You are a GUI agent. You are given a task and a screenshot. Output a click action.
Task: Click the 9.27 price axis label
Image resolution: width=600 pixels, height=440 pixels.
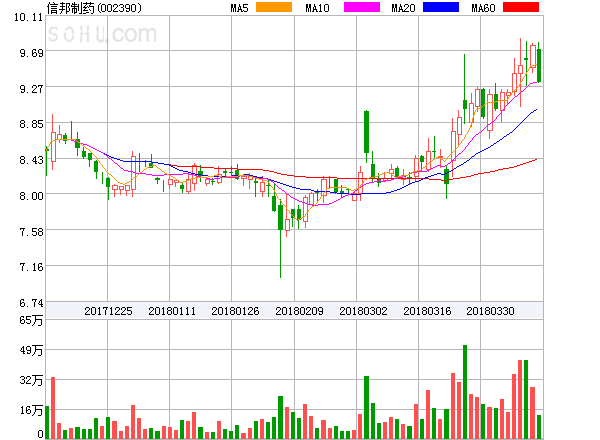(32, 89)
